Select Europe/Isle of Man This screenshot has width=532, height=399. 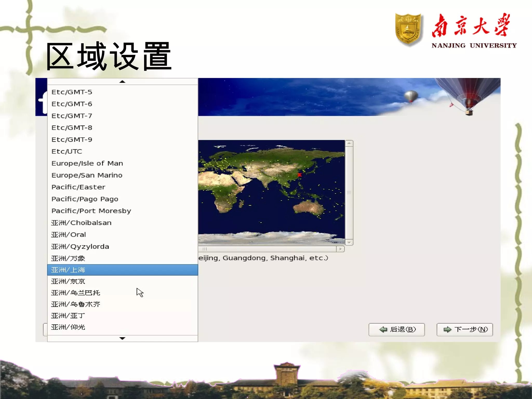tap(122, 163)
